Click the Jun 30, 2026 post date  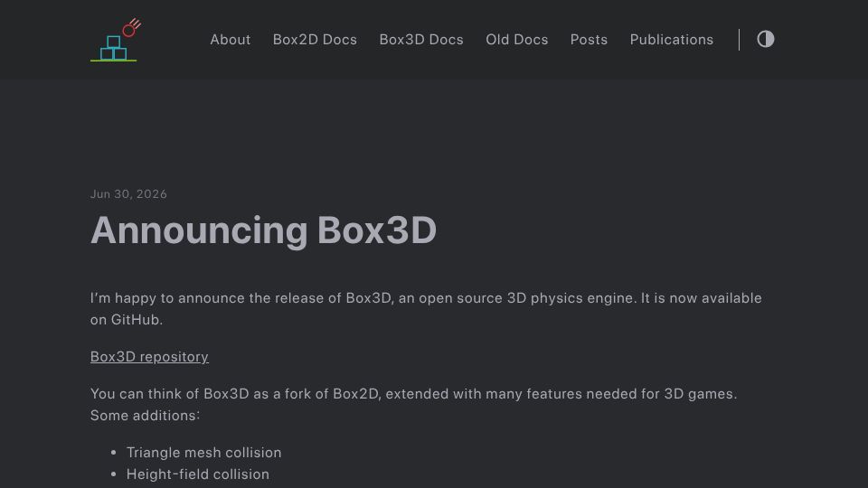(x=128, y=194)
